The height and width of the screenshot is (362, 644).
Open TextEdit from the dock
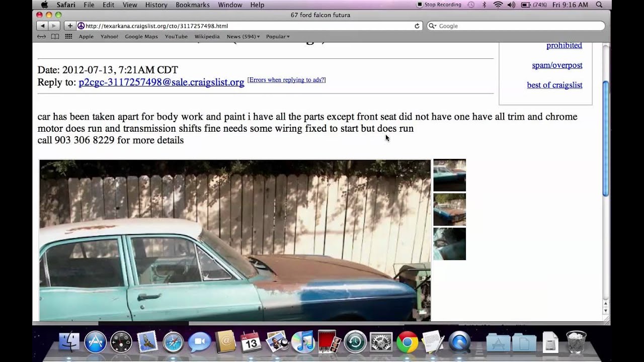coord(433,342)
